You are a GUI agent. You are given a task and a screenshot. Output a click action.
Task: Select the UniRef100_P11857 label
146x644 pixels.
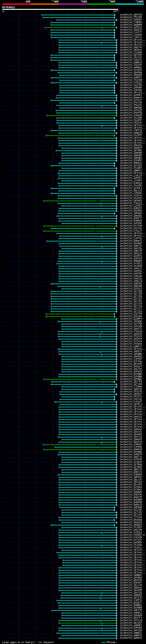131,168
